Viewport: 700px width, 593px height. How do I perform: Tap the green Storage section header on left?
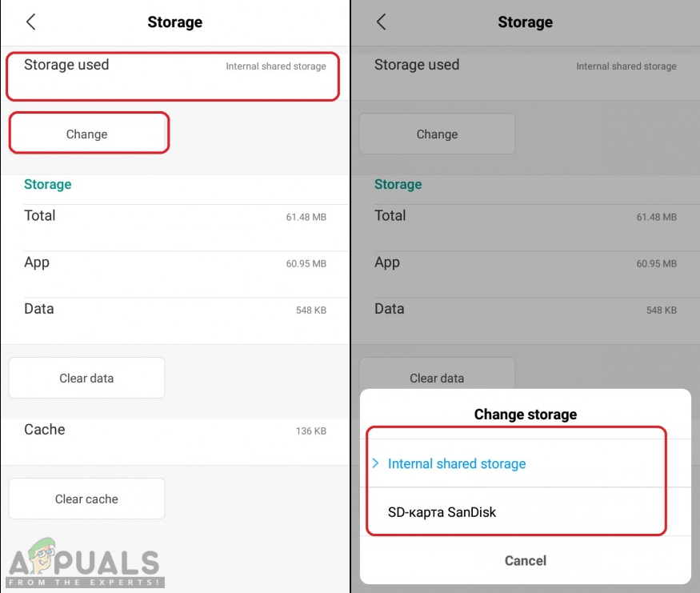pos(48,185)
